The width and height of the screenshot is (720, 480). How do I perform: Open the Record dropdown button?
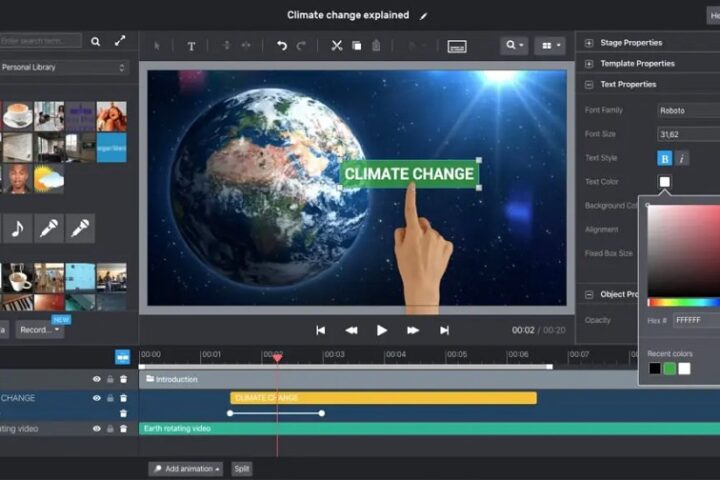39,330
